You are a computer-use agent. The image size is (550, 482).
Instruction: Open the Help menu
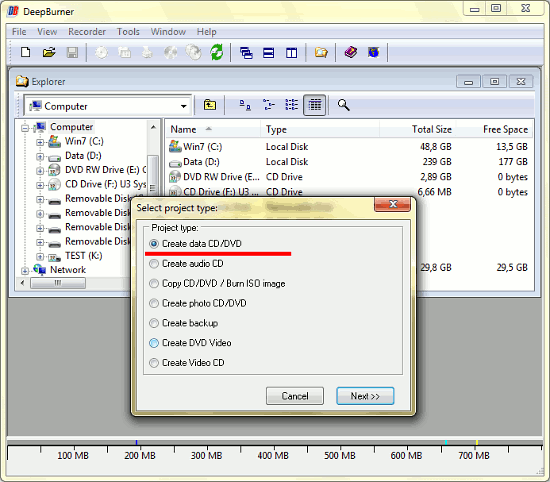point(206,32)
